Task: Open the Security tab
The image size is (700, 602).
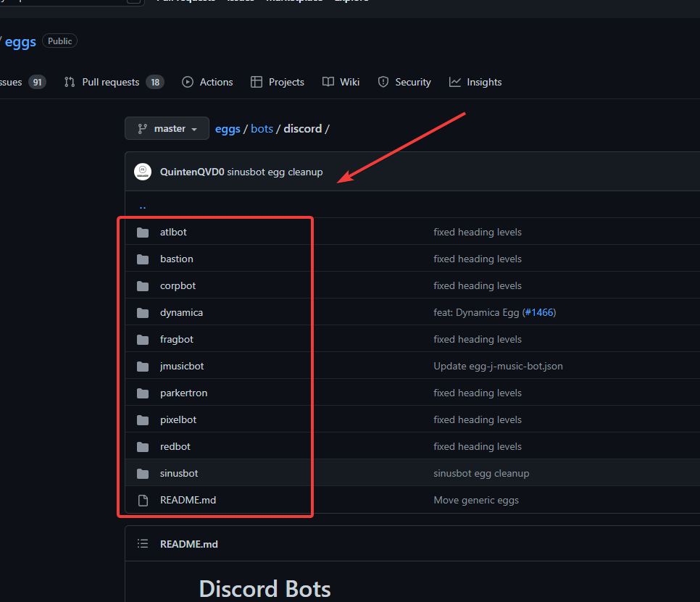Action: tap(404, 83)
